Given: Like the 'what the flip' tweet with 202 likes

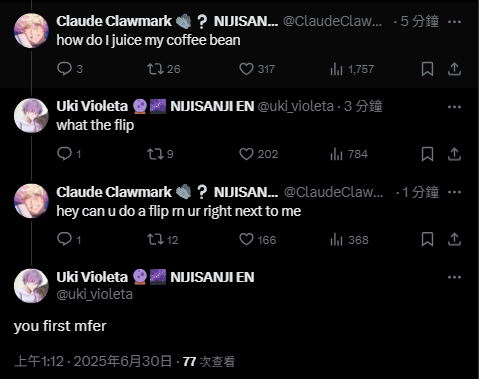Looking at the screenshot, I should point(246,154).
